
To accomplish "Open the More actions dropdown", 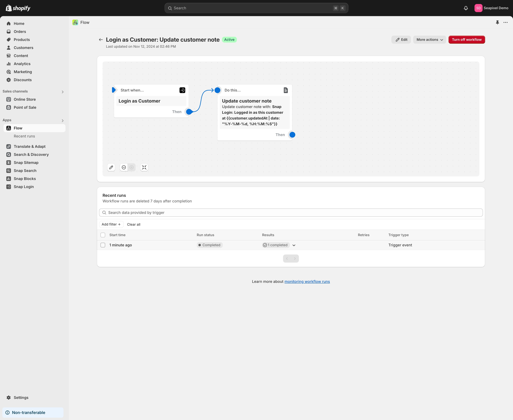I will pyautogui.click(x=430, y=40).
